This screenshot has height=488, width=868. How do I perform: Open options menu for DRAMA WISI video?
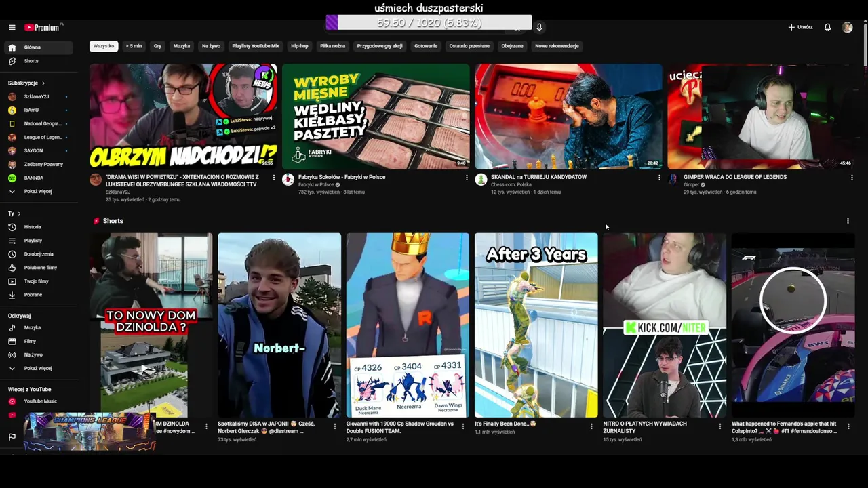[x=274, y=178]
